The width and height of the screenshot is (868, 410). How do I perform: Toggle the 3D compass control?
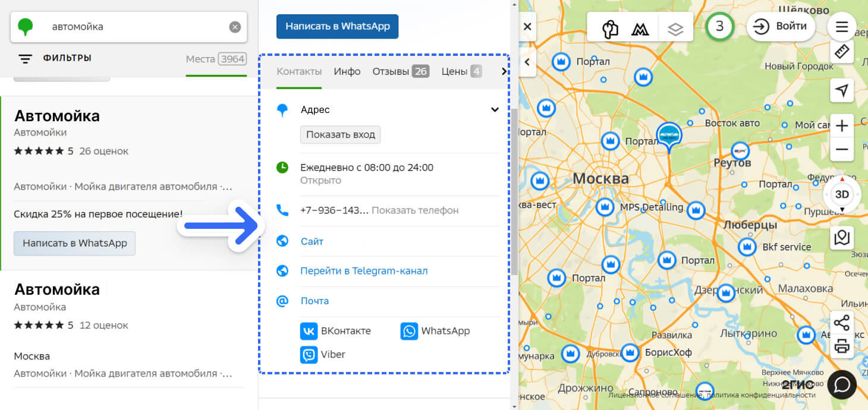coord(842,194)
